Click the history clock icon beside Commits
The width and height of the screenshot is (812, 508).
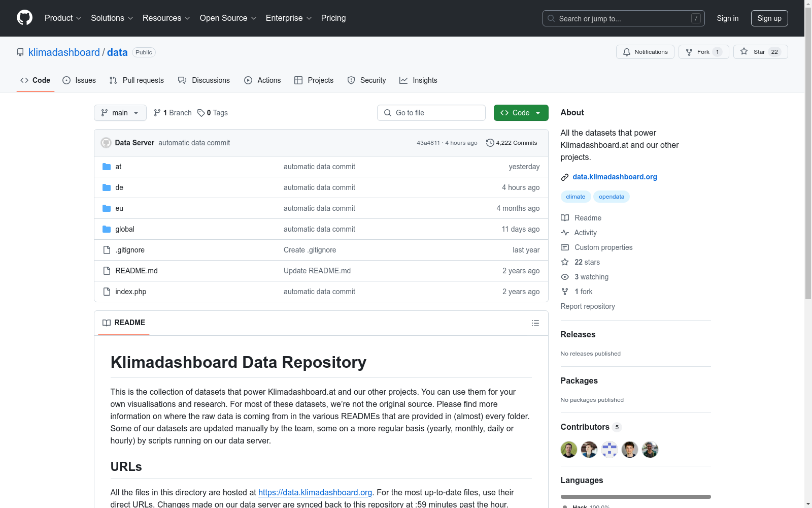point(490,143)
